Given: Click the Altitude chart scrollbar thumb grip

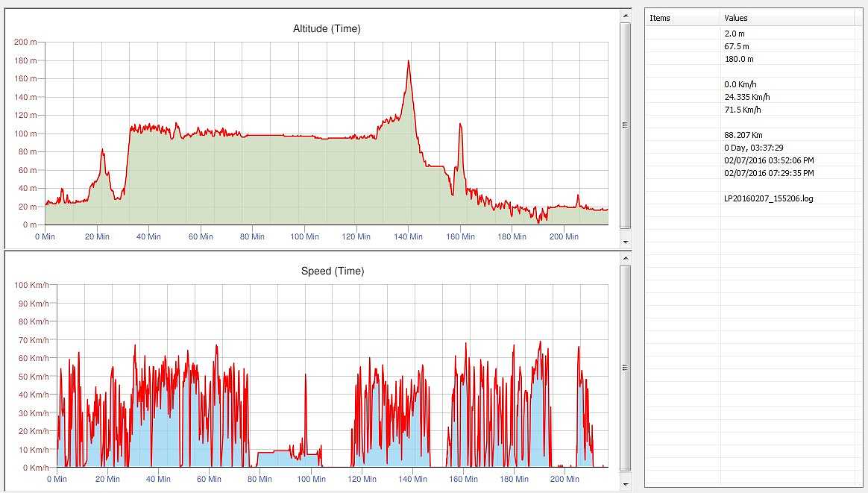Looking at the screenshot, I should click(625, 125).
